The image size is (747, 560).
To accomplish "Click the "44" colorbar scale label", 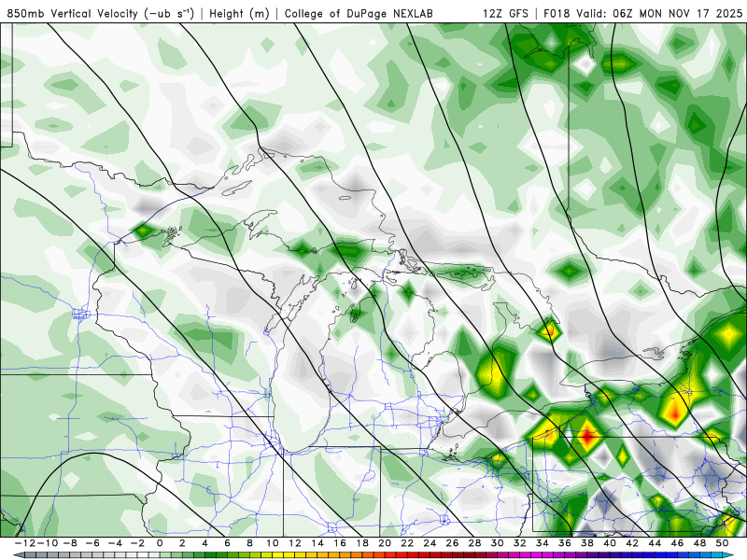I will (x=655, y=543).
